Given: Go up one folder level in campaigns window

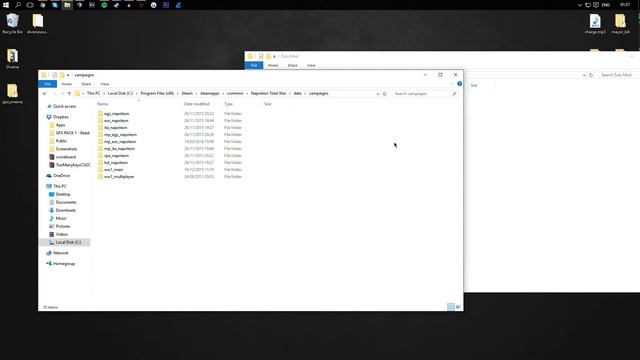Looking at the screenshot, I should [x=69, y=93].
